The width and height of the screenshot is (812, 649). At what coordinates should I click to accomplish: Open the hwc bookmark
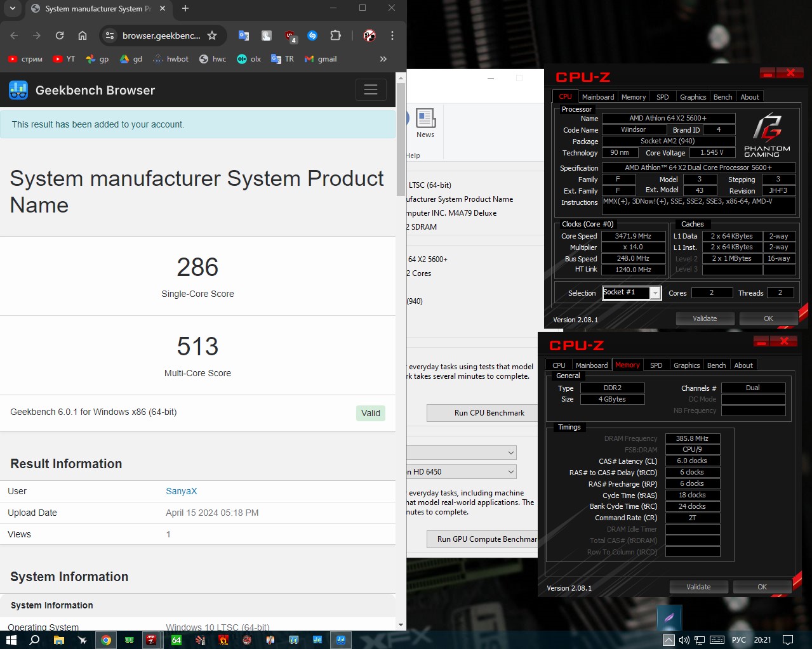point(213,59)
